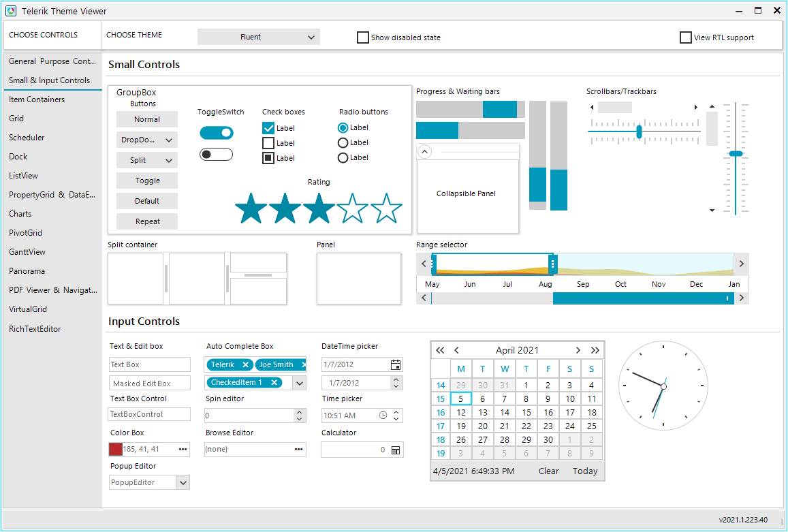
Task: Click the Masked Edit Box field
Action: [x=150, y=383]
